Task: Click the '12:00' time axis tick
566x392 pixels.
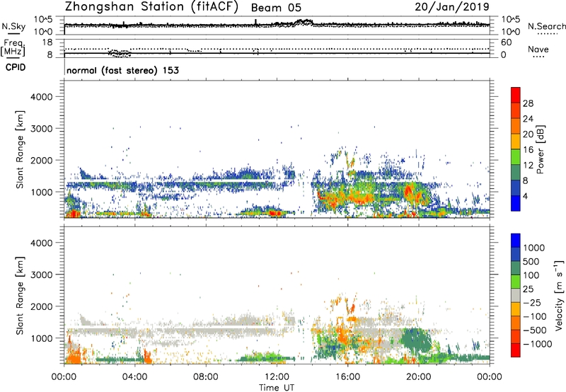Action: tap(277, 377)
